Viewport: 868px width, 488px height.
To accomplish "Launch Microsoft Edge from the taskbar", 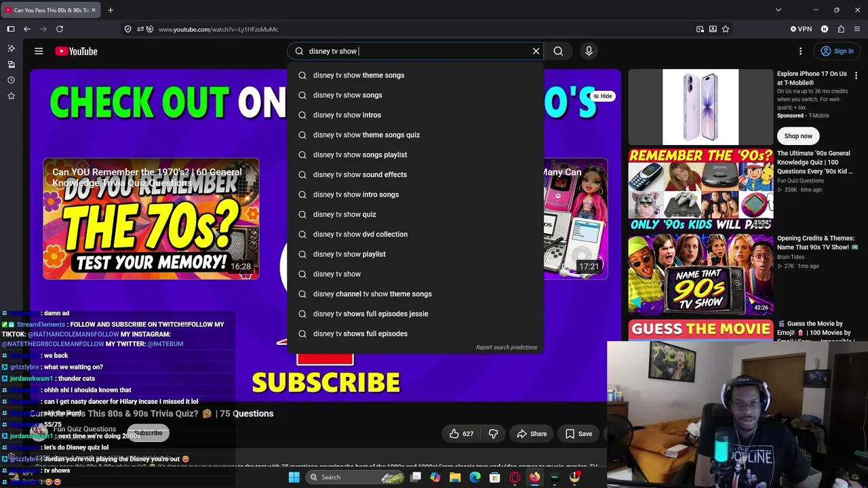I will 475,477.
